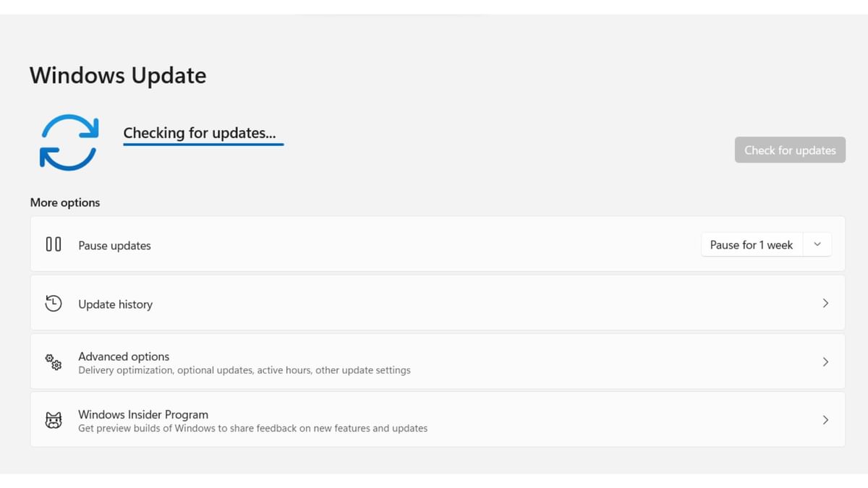Expand Update history with chevron arrow
The width and height of the screenshot is (868, 488).
pos(825,304)
